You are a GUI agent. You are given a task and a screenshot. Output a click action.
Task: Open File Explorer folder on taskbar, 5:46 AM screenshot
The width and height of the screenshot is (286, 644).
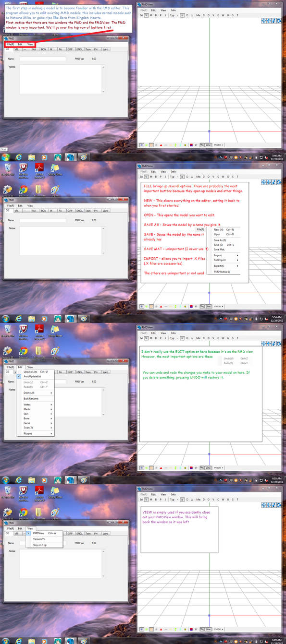coord(31,157)
